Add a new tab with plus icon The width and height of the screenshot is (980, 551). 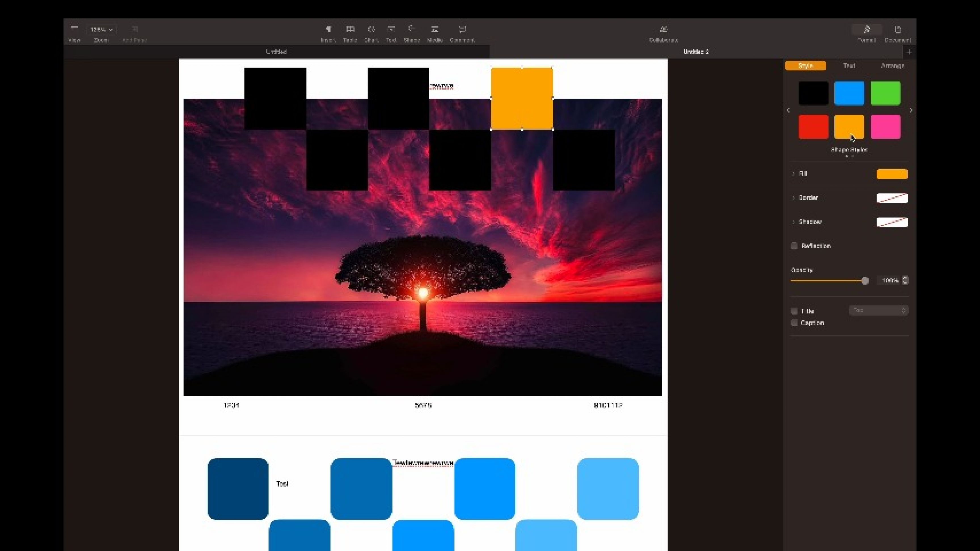click(909, 52)
